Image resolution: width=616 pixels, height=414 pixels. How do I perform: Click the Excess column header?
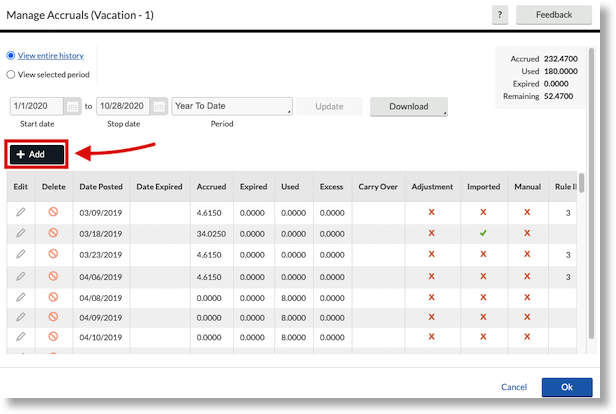click(x=331, y=187)
